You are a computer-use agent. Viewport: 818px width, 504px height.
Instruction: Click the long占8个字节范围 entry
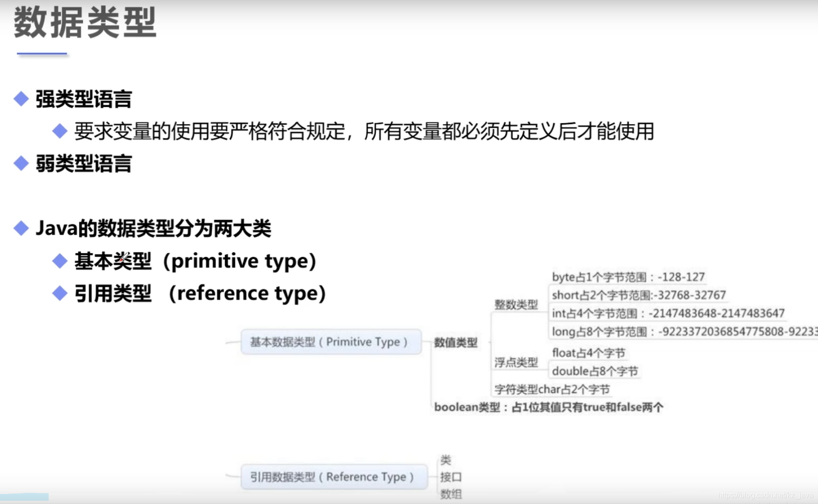tap(684, 331)
